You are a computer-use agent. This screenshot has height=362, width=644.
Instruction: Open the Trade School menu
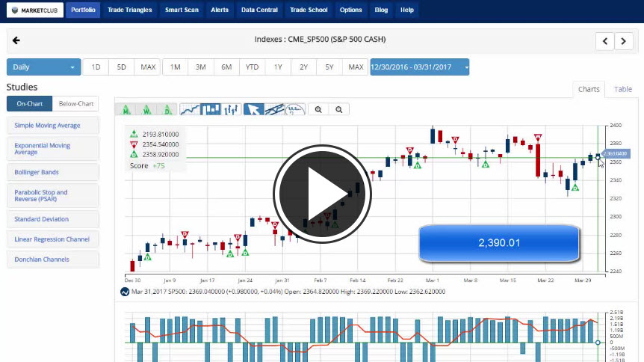[x=309, y=10]
